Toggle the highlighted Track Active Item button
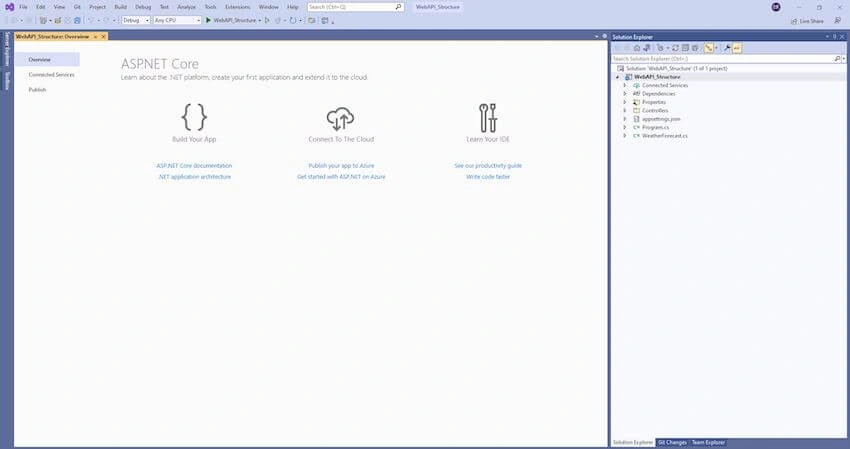The image size is (850, 449). click(709, 48)
